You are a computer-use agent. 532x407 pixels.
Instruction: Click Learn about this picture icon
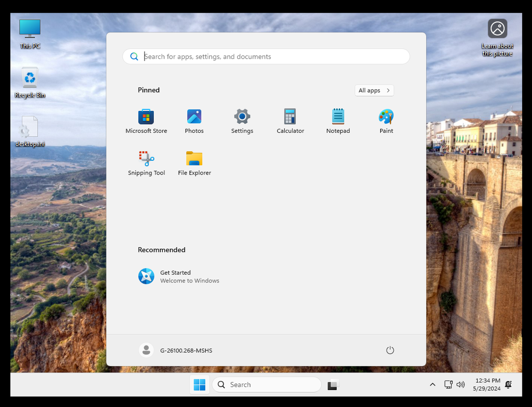tap(497, 38)
